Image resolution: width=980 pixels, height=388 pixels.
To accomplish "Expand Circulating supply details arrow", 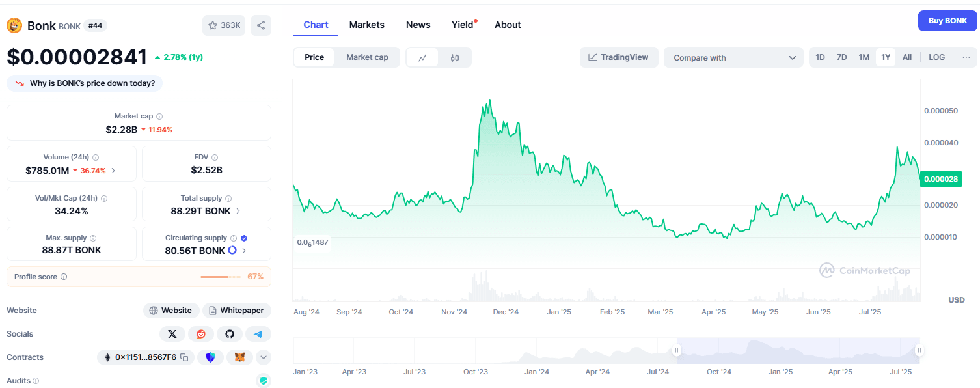I will click(244, 251).
